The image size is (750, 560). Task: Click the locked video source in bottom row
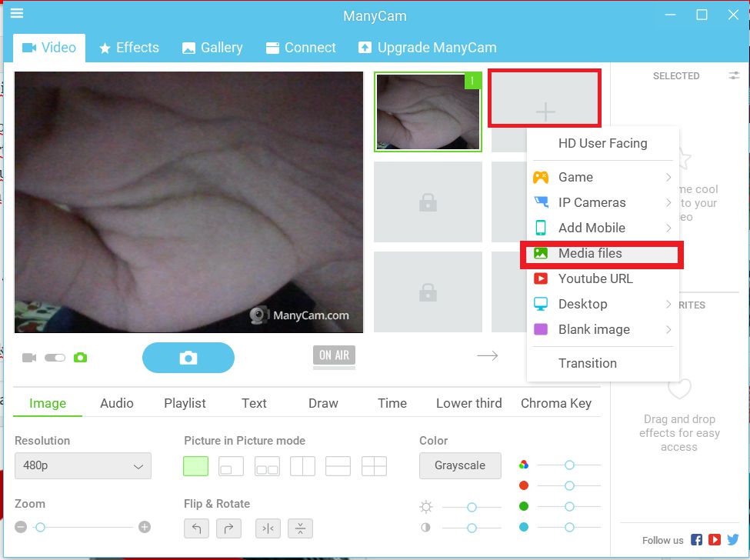coord(428,292)
